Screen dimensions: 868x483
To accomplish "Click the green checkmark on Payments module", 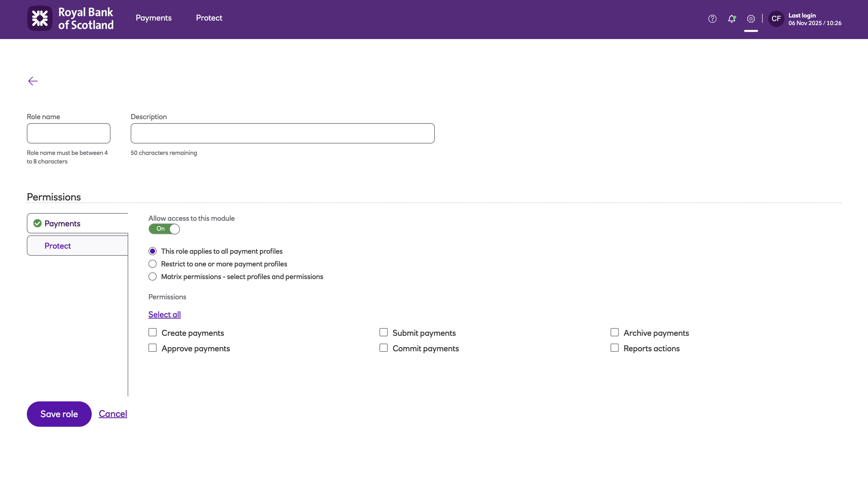I will [x=37, y=224].
